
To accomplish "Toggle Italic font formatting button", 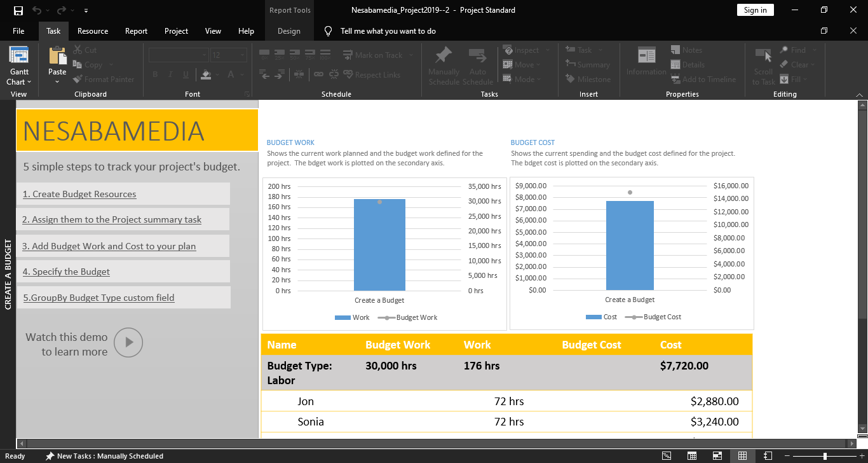I will coord(170,75).
